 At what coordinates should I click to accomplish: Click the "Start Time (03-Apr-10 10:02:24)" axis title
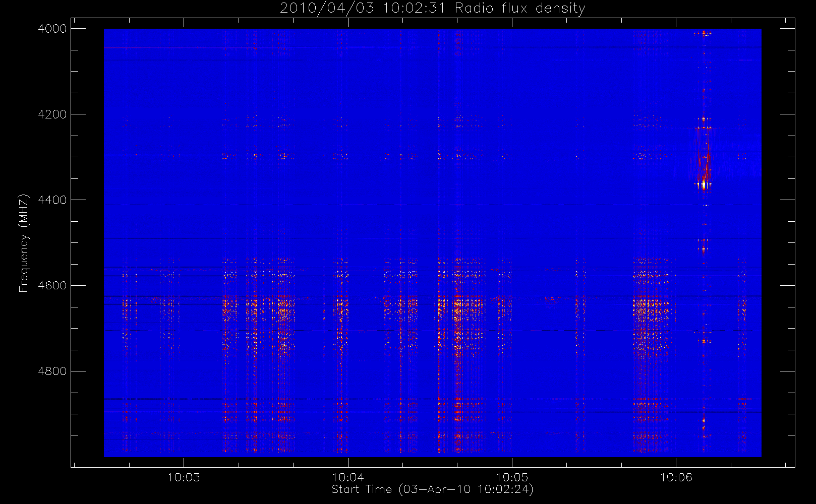tap(432, 489)
